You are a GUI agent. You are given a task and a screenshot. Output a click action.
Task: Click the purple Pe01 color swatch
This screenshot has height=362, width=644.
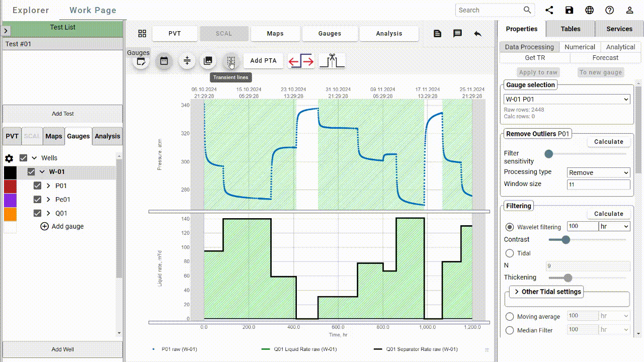[10, 200]
